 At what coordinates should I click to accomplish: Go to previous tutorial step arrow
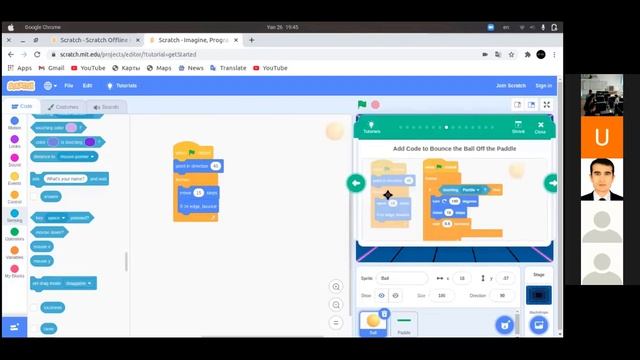pyautogui.click(x=356, y=183)
